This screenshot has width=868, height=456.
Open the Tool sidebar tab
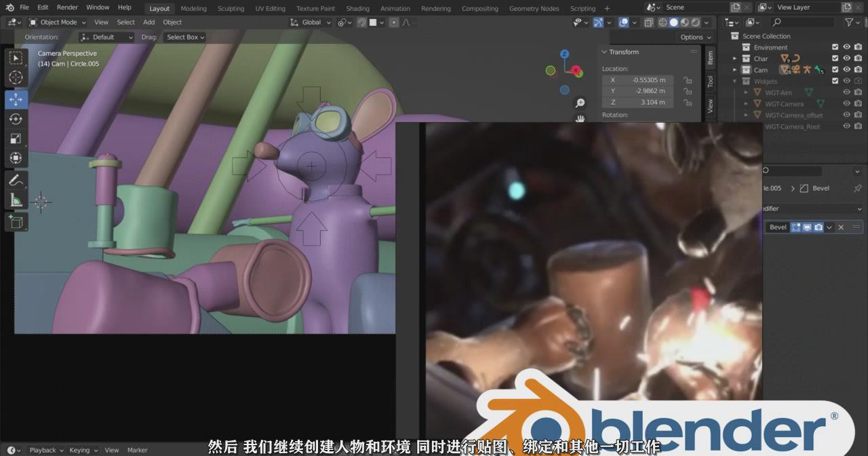coord(710,82)
